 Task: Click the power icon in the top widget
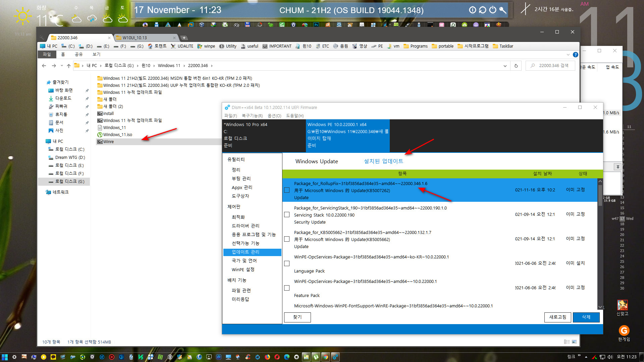tap(492, 10)
